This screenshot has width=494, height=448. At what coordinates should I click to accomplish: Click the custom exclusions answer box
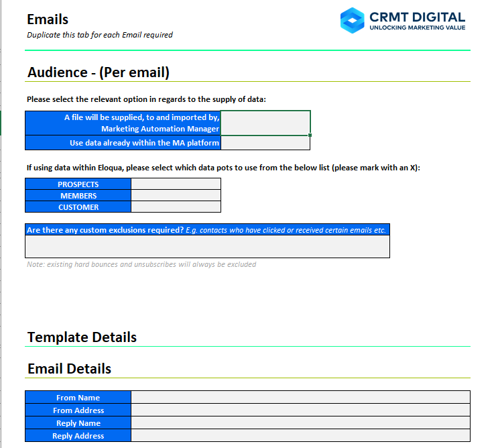(x=207, y=247)
